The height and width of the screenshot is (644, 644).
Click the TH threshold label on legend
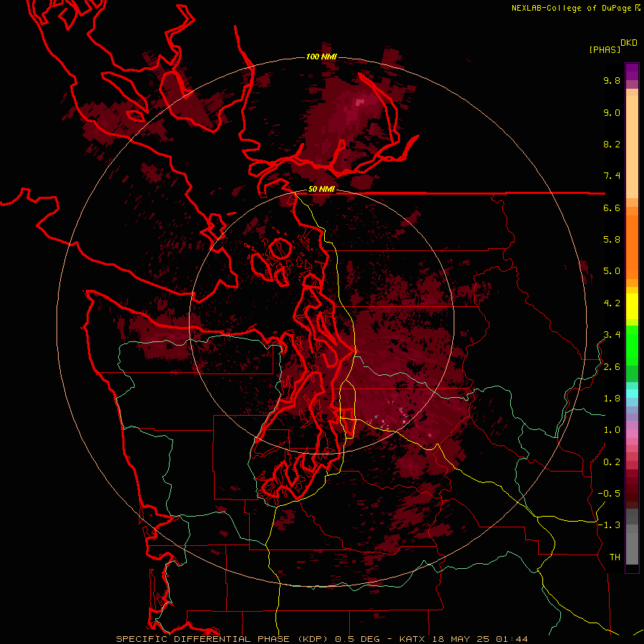click(x=615, y=557)
